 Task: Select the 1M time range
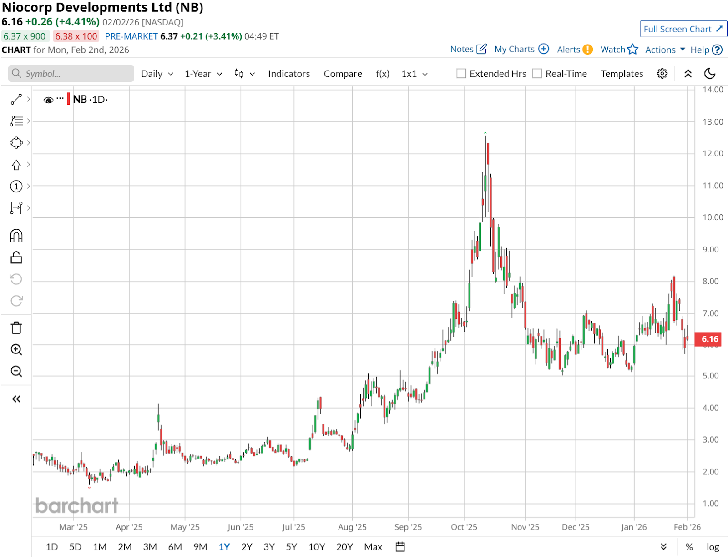click(100, 547)
